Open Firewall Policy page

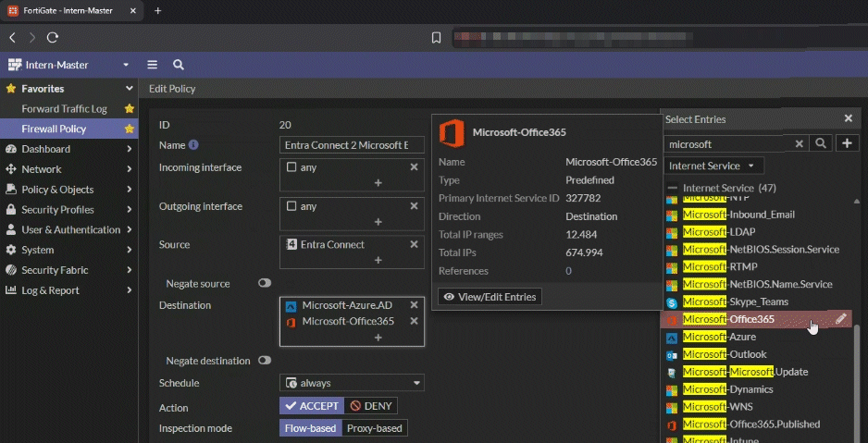(x=54, y=129)
